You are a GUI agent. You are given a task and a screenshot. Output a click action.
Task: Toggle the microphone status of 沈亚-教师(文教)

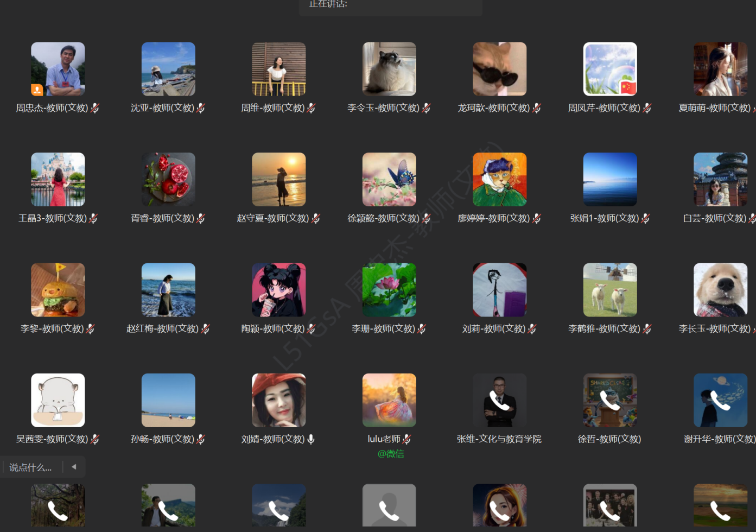click(x=201, y=108)
